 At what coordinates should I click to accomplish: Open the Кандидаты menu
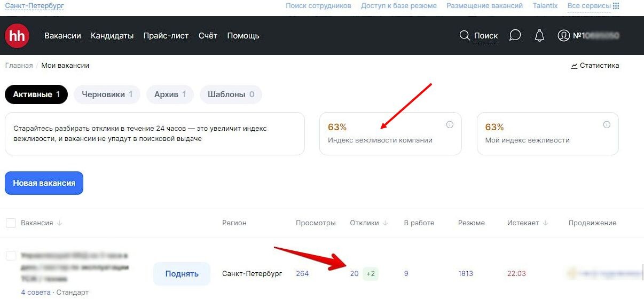click(x=112, y=36)
